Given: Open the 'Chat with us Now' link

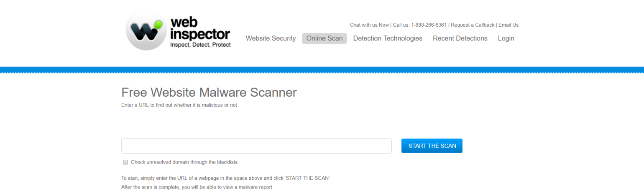Looking at the screenshot, I should coord(369,25).
